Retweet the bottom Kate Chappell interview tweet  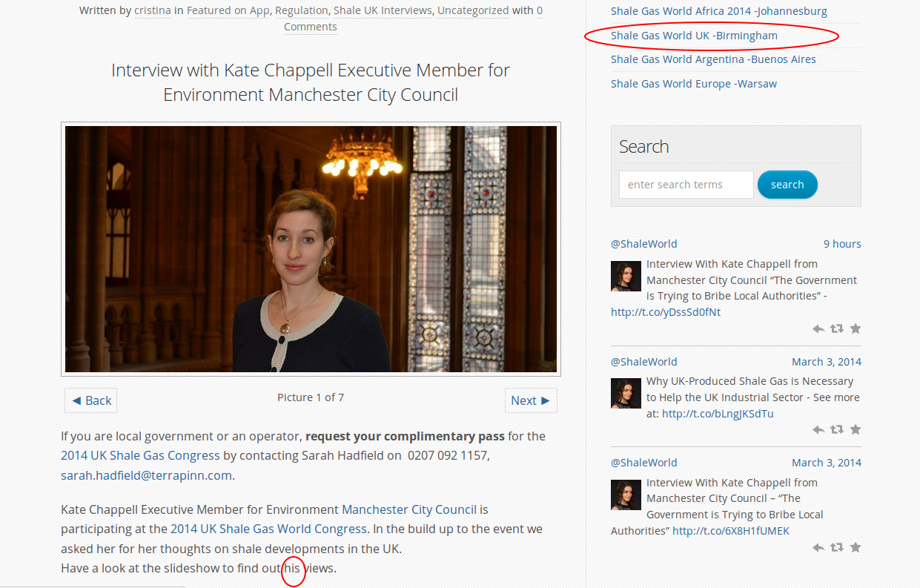pos(836,547)
